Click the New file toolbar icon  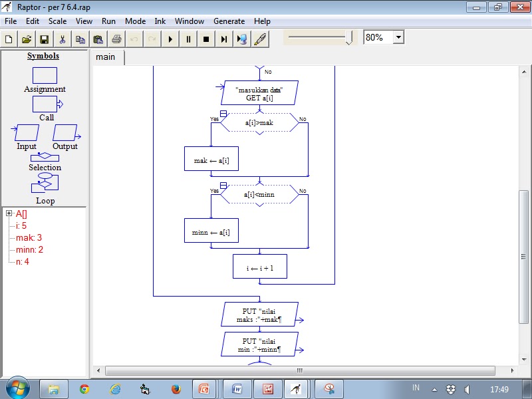pyautogui.click(x=9, y=39)
